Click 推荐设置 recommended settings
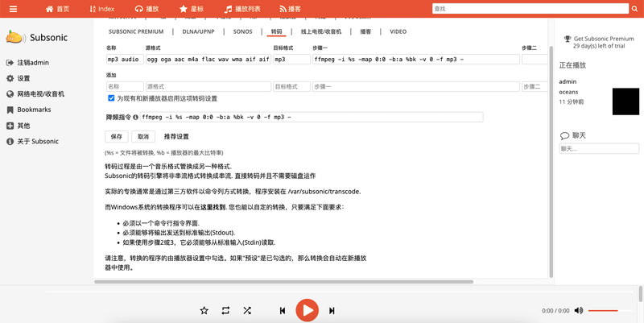The height and width of the screenshot is (323, 644). click(x=176, y=136)
